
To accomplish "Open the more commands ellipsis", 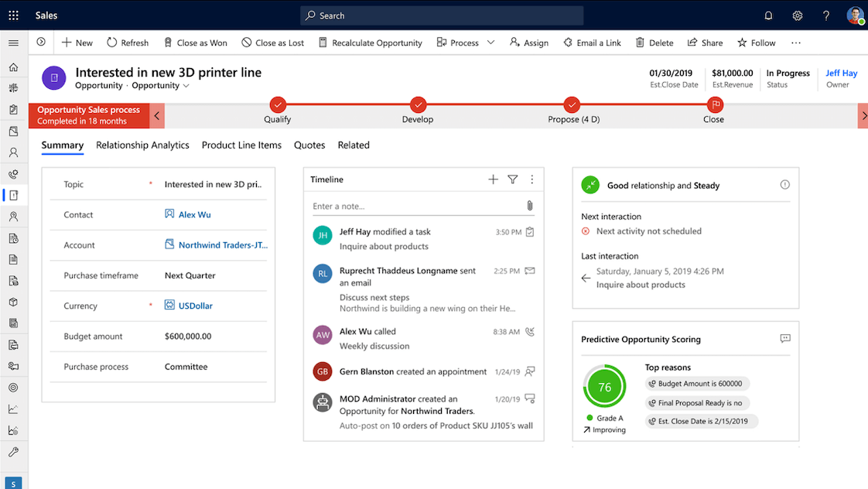I will (x=796, y=43).
